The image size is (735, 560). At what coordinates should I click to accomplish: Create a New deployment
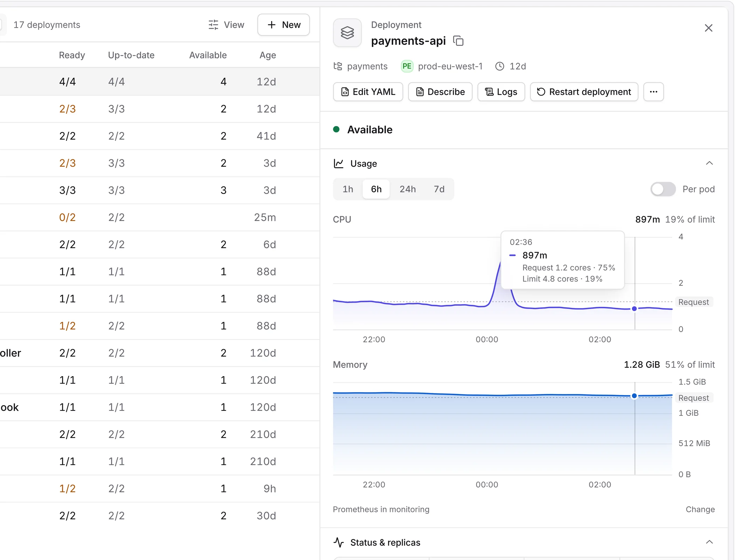tap(283, 25)
